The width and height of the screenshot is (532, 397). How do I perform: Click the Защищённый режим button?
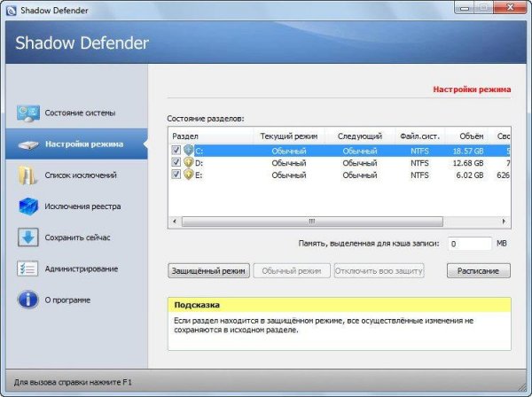point(208,271)
